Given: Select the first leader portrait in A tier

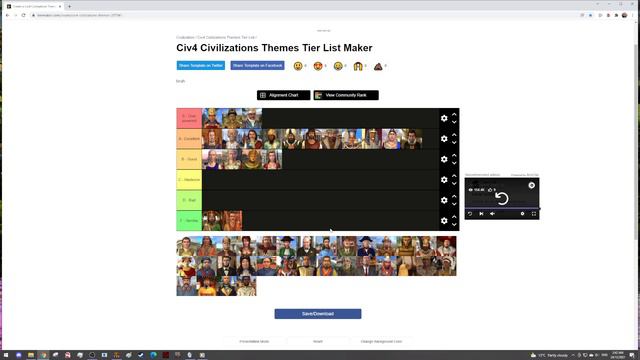Looking at the screenshot, I should pyautogui.click(x=212, y=139).
